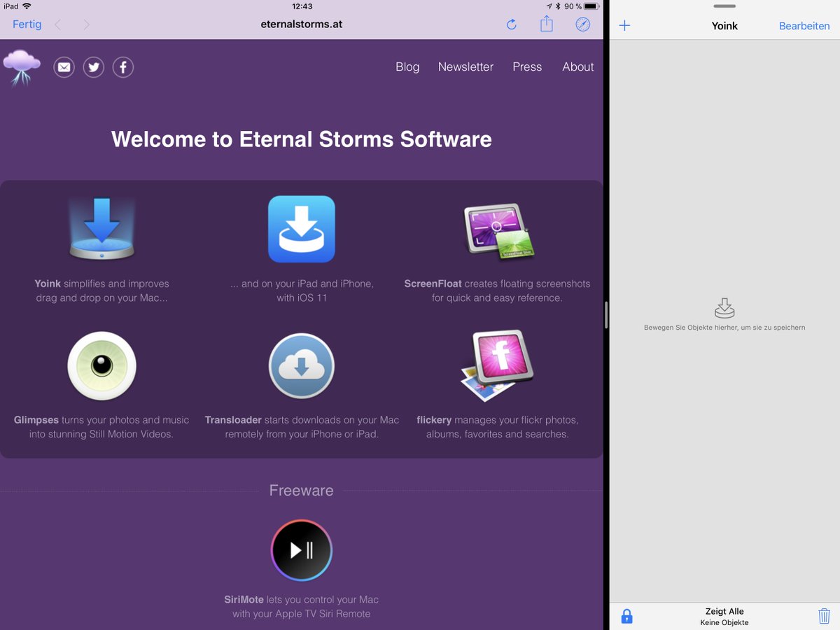This screenshot has height=630, width=840.
Task: Tap Bearbeiten in the Yoink panel
Action: (804, 26)
